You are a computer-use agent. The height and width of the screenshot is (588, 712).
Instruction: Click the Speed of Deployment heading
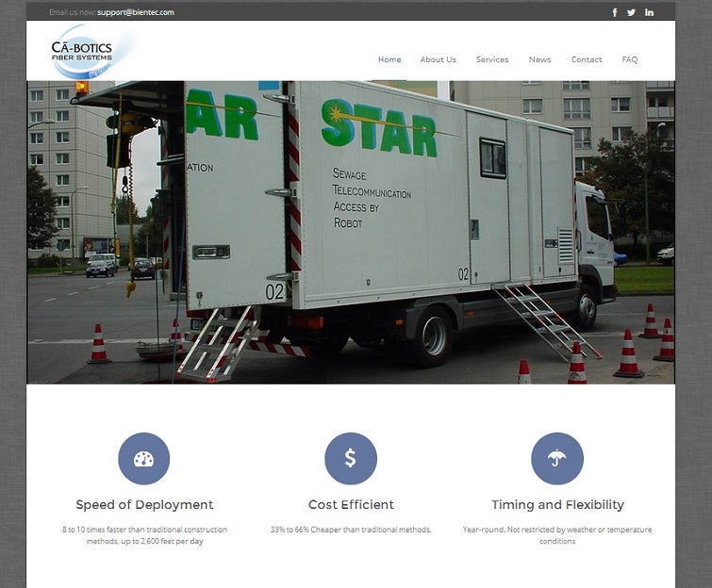tap(144, 504)
